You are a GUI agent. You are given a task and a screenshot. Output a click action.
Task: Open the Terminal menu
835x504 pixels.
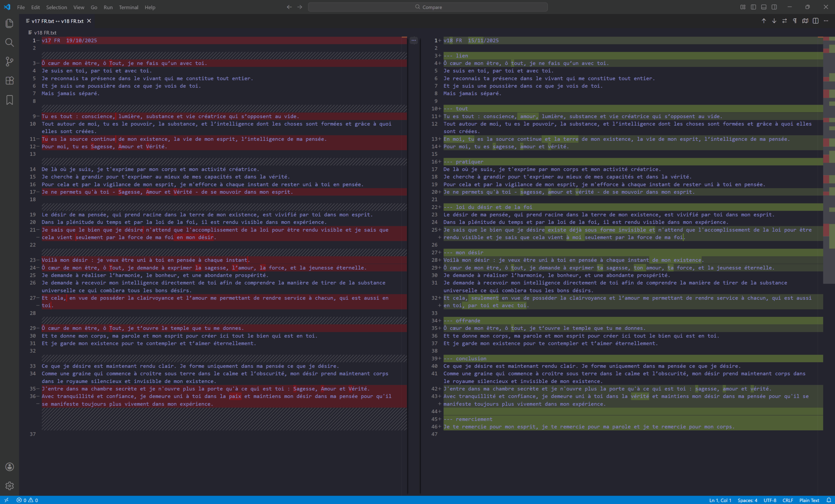coord(129,7)
